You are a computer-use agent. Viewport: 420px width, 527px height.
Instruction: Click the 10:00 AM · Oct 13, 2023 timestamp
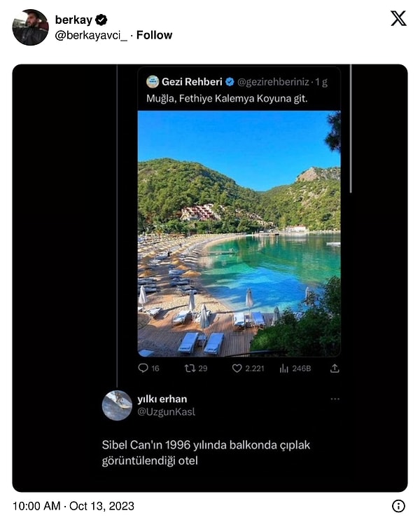tap(73, 505)
